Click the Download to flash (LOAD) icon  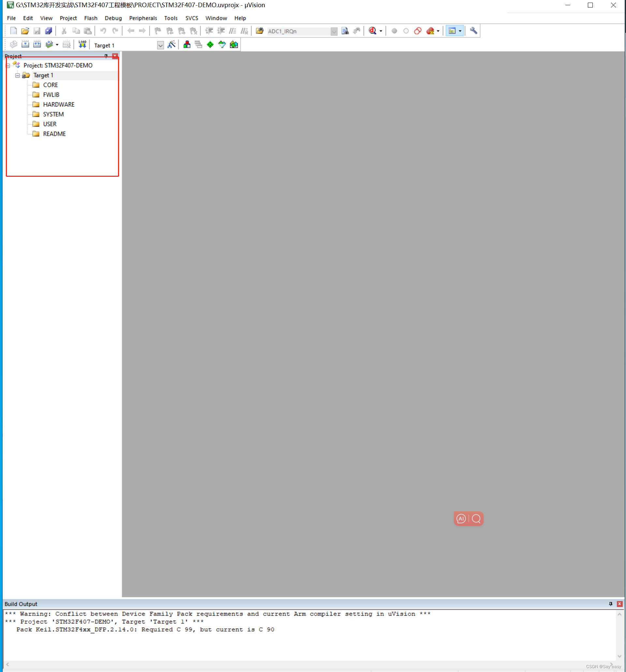tap(82, 45)
